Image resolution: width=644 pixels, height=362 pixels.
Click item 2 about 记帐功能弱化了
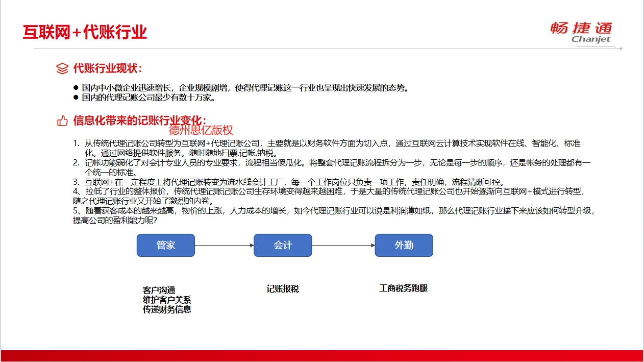(x=332, y=167)
